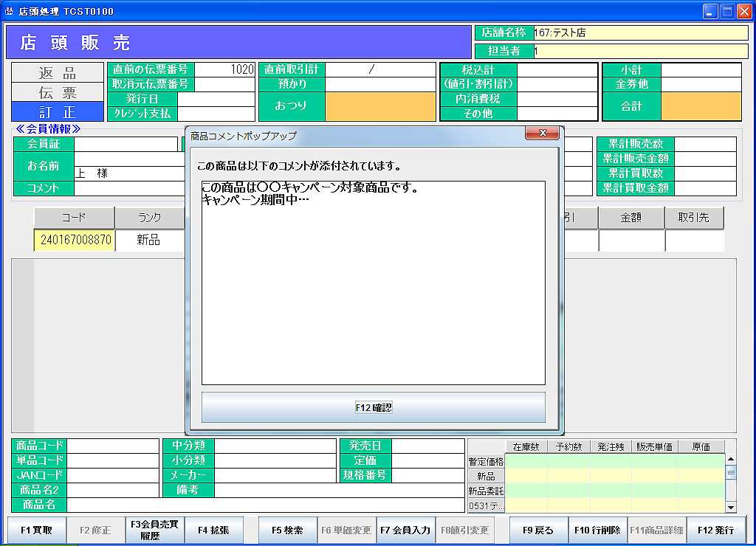Open F7 会員入力

coord(405,530)
